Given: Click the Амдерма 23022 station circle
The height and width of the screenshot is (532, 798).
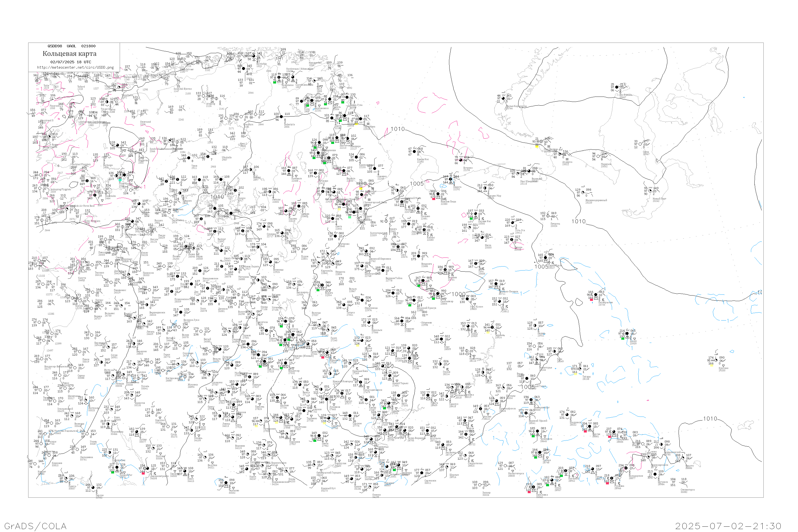Looking at the screenshot, I should point(560,154).
